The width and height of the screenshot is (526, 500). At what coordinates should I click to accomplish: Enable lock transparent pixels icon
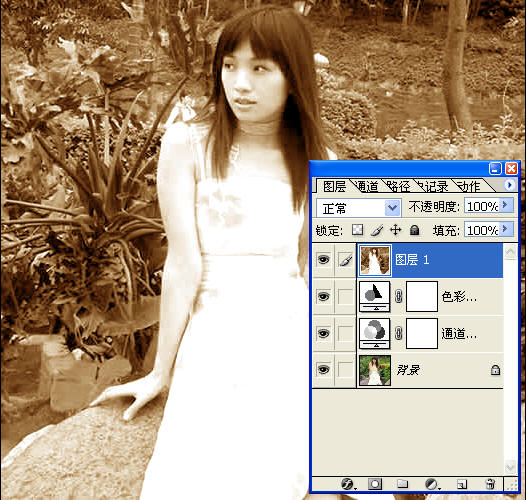point(357,230)
